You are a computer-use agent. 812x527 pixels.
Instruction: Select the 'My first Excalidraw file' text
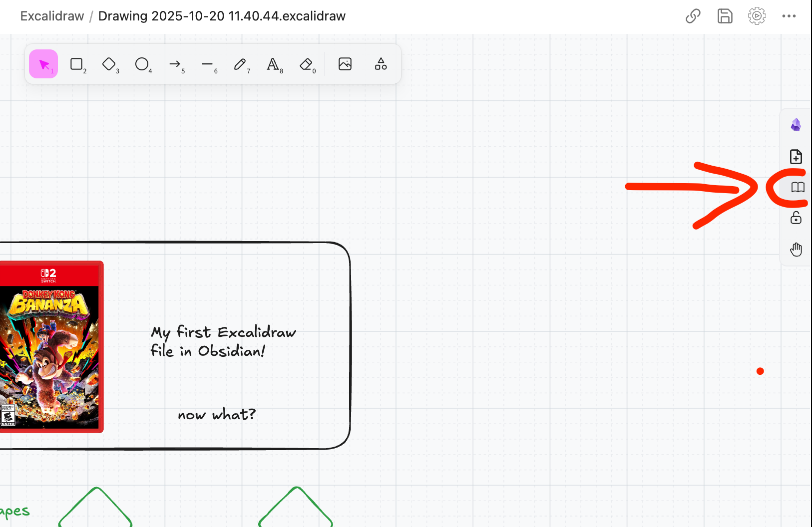(223, 341)
